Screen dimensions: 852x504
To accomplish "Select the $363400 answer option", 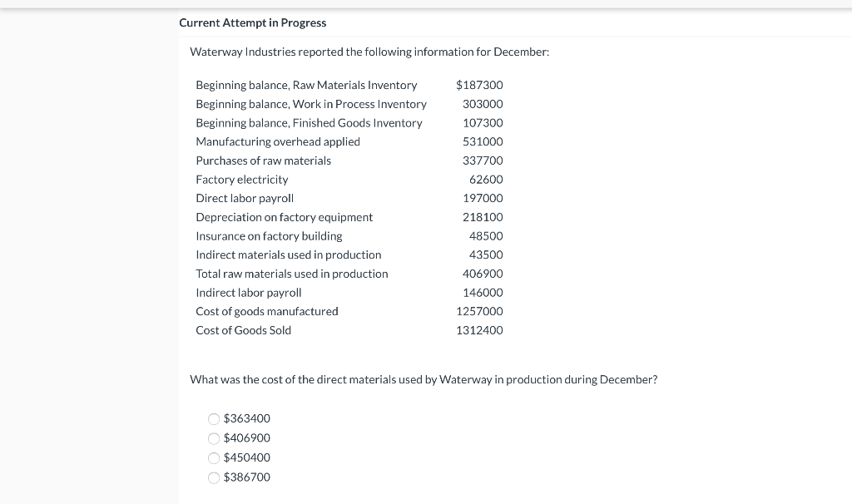I will tap(214, 418).
